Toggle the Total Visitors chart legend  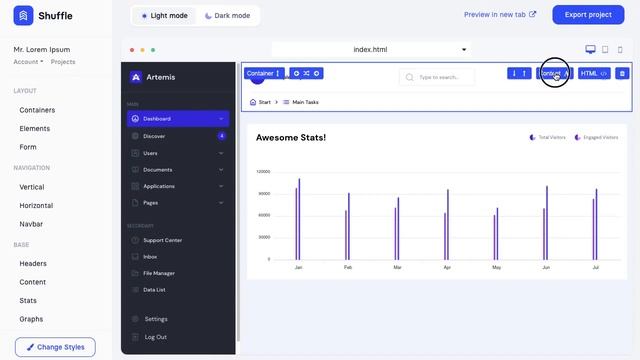547,138
